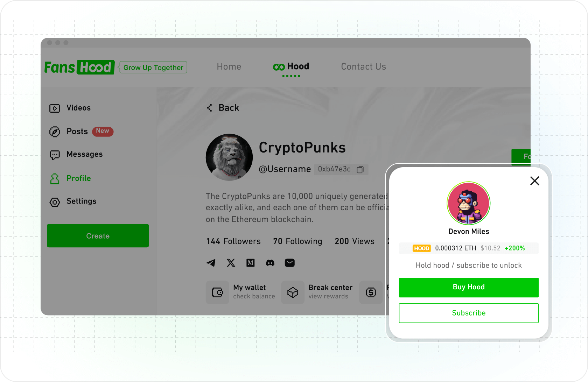The height and width of the screenshot is (382, 588).
Task: Open the Videos sidebar item
Action: pyautogui.click(x=70, y=108)
